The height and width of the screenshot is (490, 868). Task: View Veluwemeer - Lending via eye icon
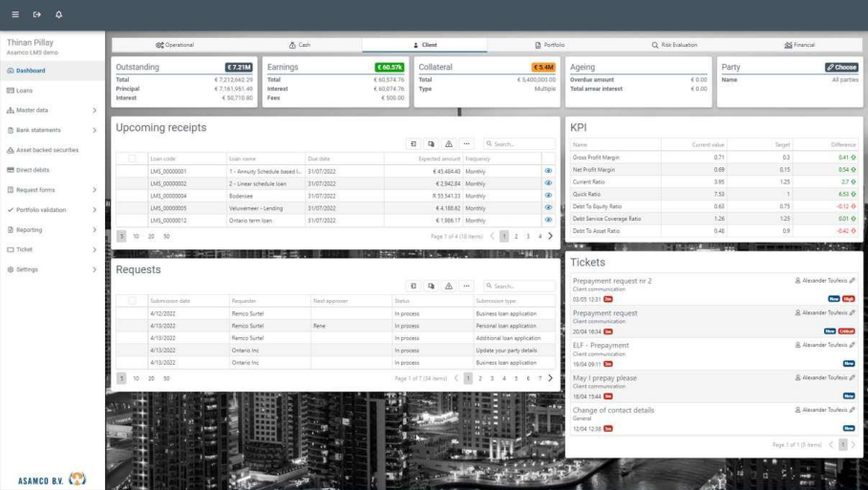(548, 208)
